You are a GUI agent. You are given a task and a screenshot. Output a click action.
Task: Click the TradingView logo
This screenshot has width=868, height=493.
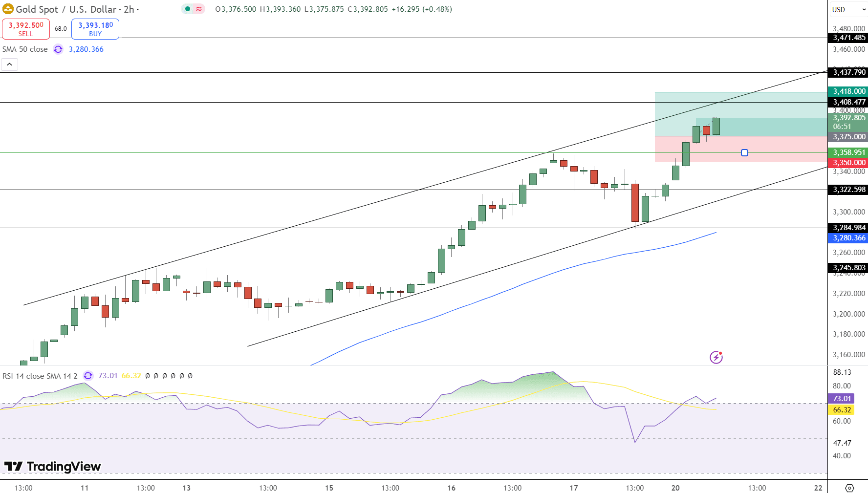tap(53, 467)
